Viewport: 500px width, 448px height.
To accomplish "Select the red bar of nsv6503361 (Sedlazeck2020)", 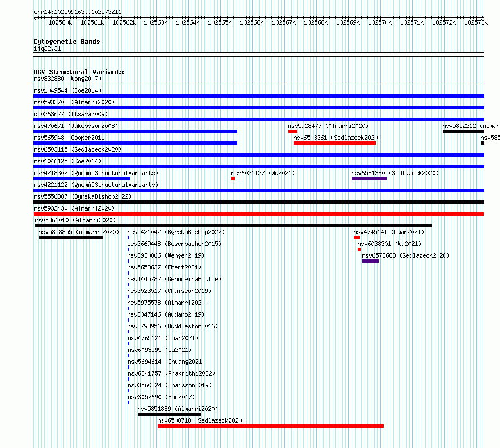I will click(334, 143).
